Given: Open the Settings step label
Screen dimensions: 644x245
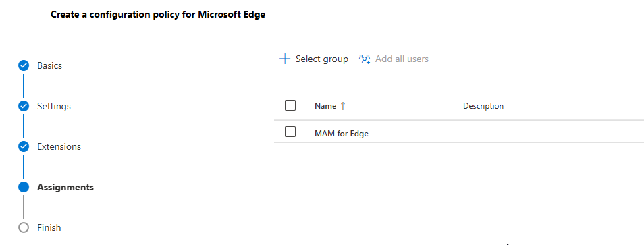Looking at the screenshot, I should click(54, 106).
